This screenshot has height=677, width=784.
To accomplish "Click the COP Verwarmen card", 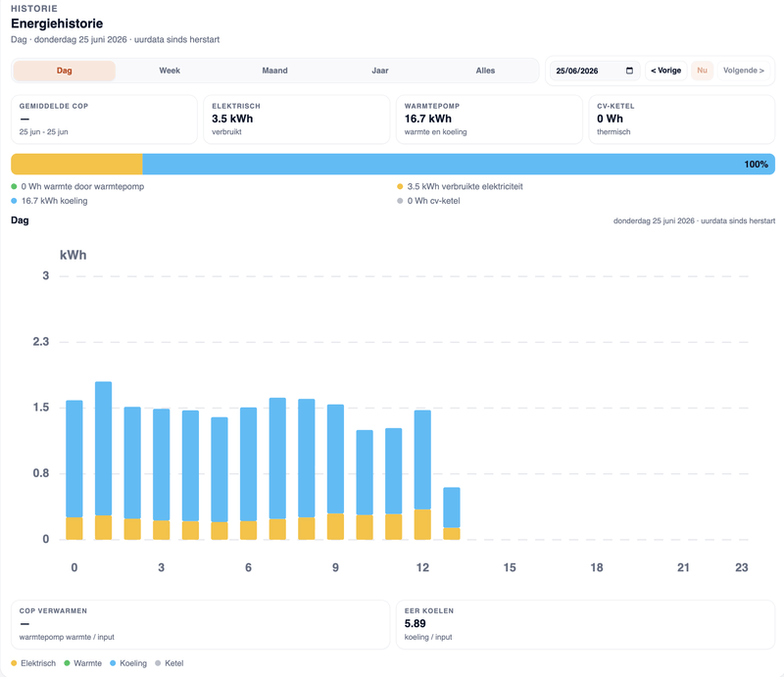I will tap(201, 624).
